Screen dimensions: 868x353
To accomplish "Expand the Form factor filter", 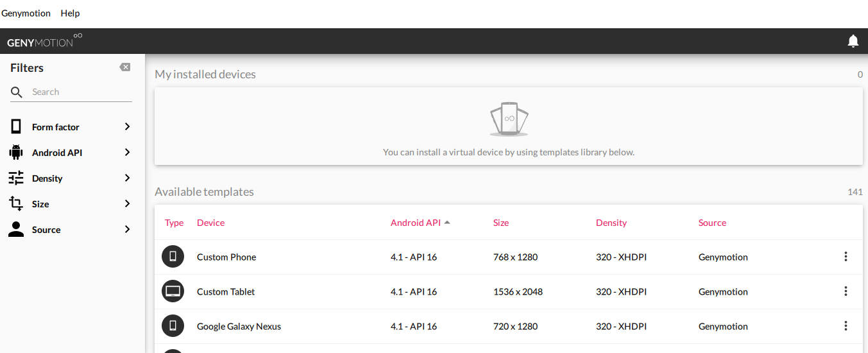I will pyautogui.click(x=127, y=127).
